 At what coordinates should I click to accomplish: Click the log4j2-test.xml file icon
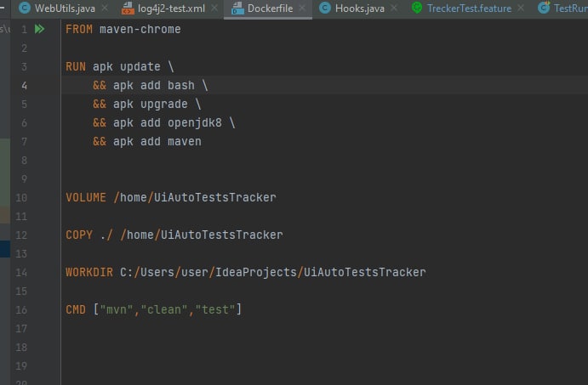128,8
